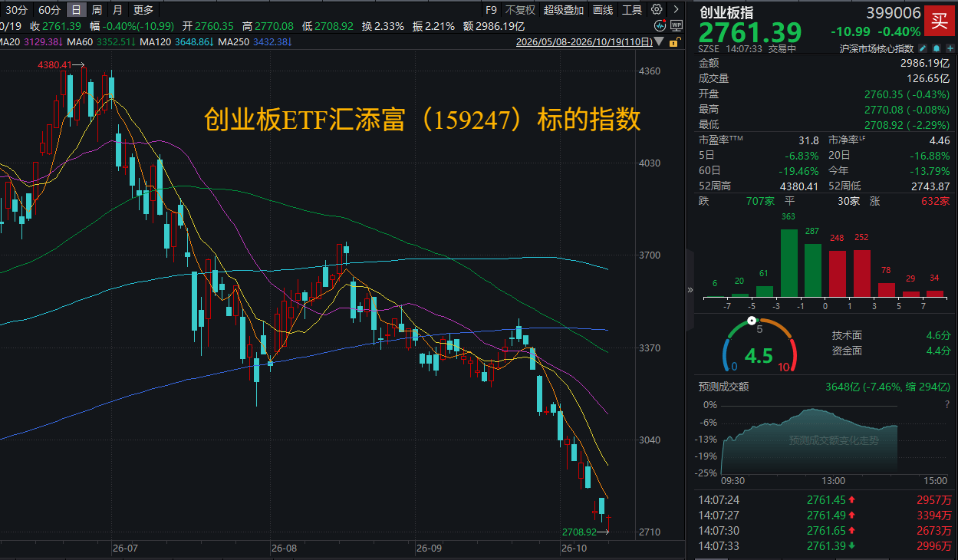The width and height of the screenshot is (958, 560).
Task: Click the index code 399006
Action: click(x=894, y=13)
